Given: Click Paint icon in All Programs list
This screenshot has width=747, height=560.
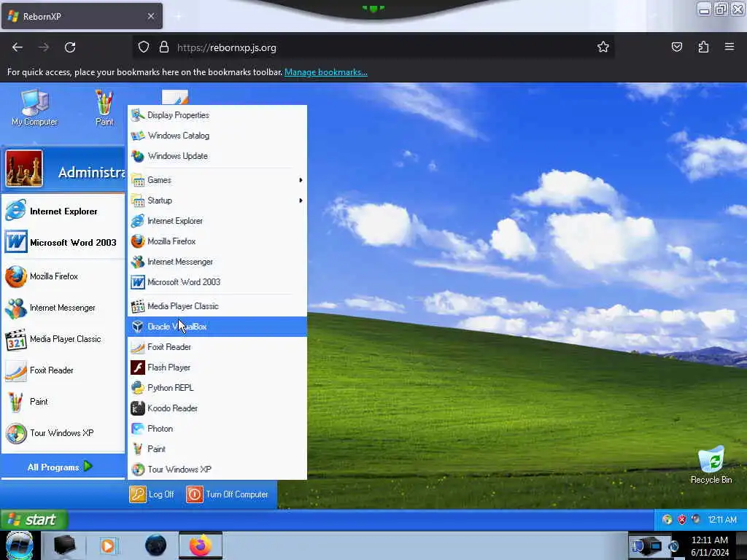Looking at the screenshot, I should (138, 449).
